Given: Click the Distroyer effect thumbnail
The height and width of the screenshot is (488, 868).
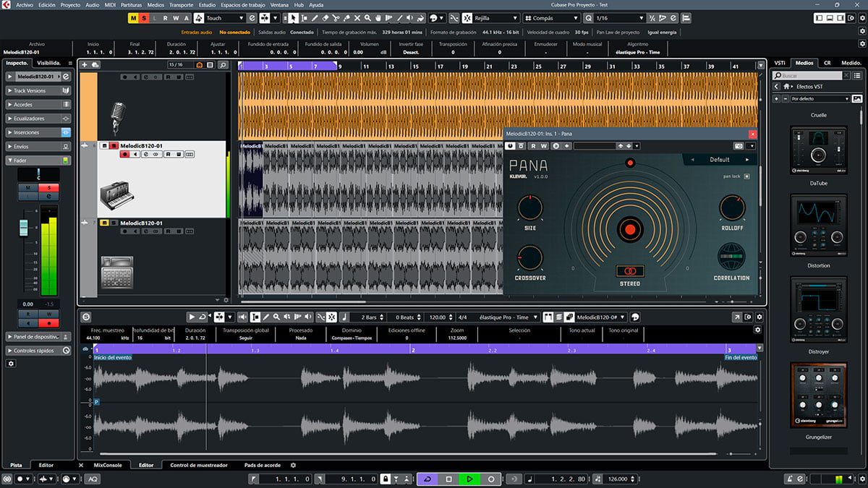Looking at the screenshot, I should click(819, 312).
